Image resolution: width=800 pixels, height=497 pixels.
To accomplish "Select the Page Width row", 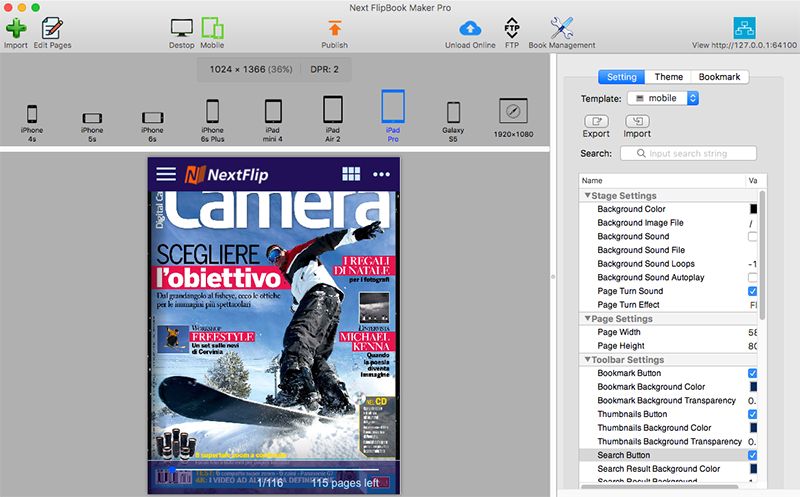I will pyautogui.click(x=668, y=332).
